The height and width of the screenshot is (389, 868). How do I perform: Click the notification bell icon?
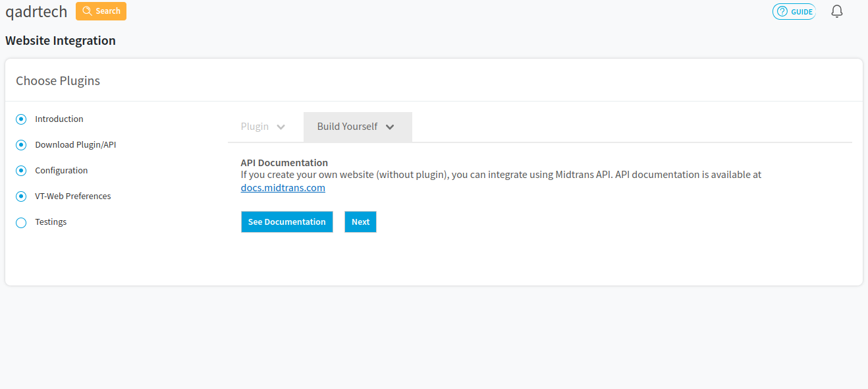837,11
